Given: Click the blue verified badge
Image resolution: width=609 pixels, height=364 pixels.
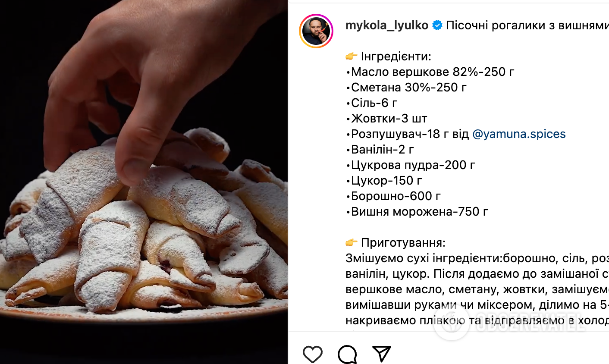Looking at the screenshot, I should [x=437, y=25].
